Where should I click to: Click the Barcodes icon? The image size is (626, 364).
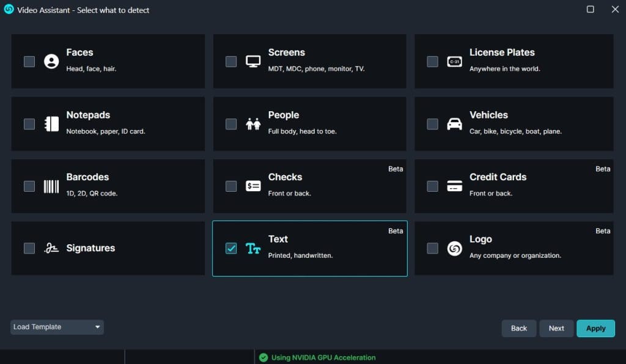click(x=51, y=186)
